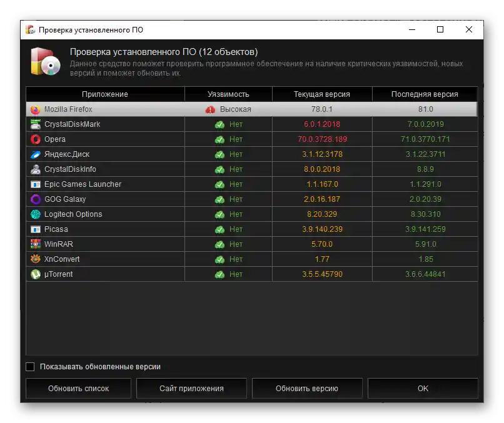Click the Picasa app icon
The width and height of the screenshot is (504, 423).
[x=36, y=229]
